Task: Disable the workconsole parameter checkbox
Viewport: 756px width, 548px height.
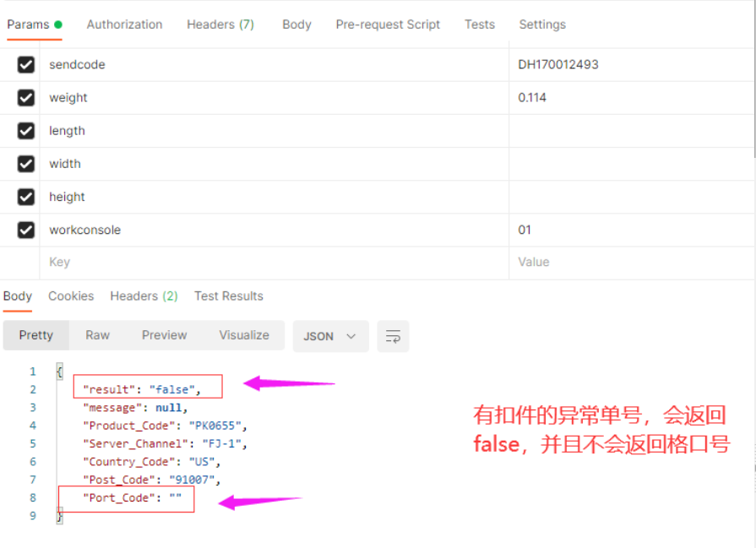Action: point(26,230)
